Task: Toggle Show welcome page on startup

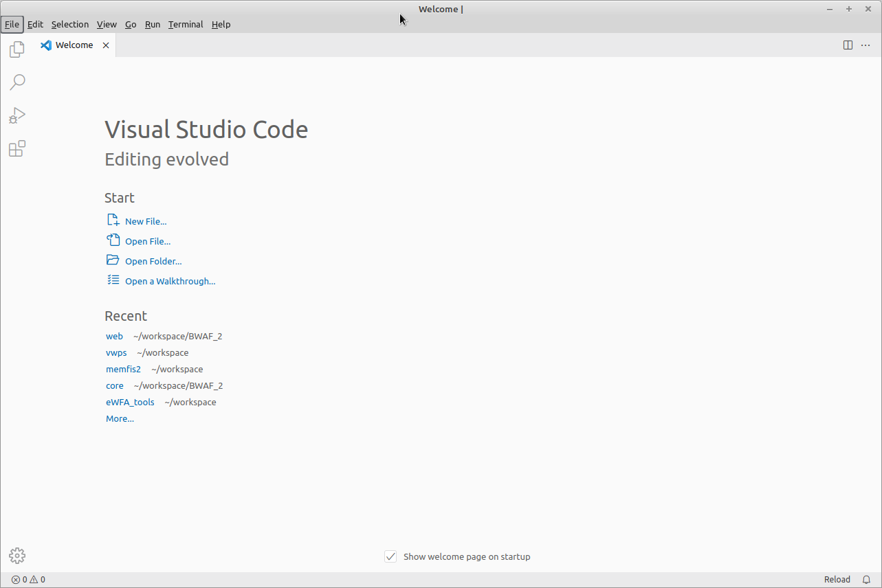Action: coord(390,556)
